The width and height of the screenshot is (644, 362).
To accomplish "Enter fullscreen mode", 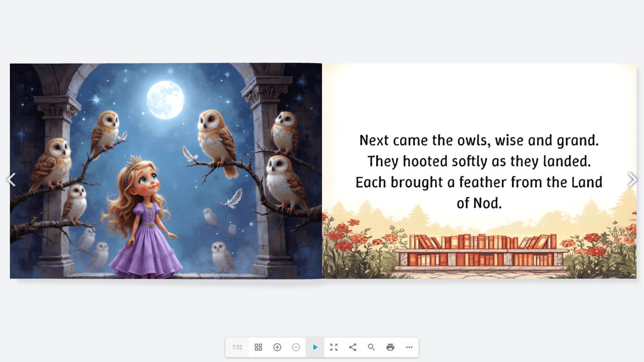I will 334,347.
